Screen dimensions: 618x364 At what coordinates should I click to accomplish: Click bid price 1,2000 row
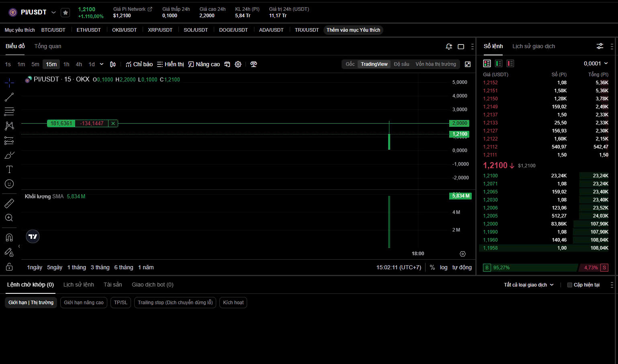click(546, 224)
